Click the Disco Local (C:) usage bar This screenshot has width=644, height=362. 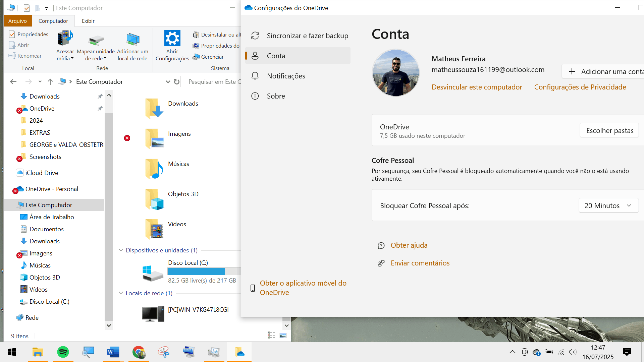click(x=204, y=271)
